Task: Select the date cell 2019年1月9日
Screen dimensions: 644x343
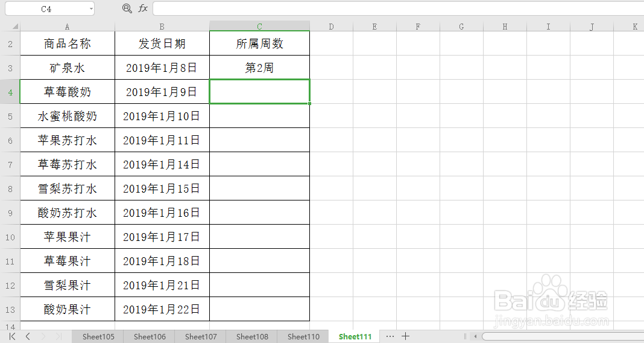Action: pyautogui.click(x=162, y=92)
